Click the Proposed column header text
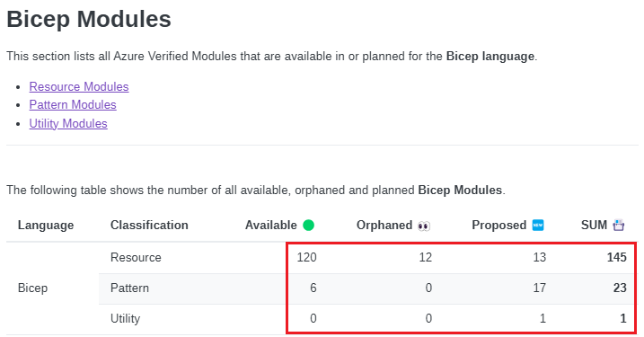 pyautogui.click(x=498, y=226)
